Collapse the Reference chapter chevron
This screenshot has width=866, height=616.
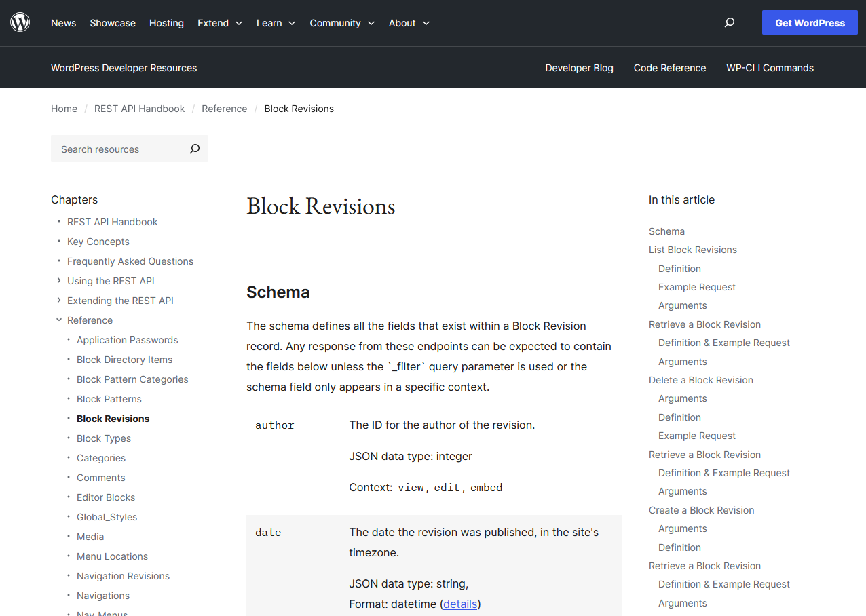(59, 320)
